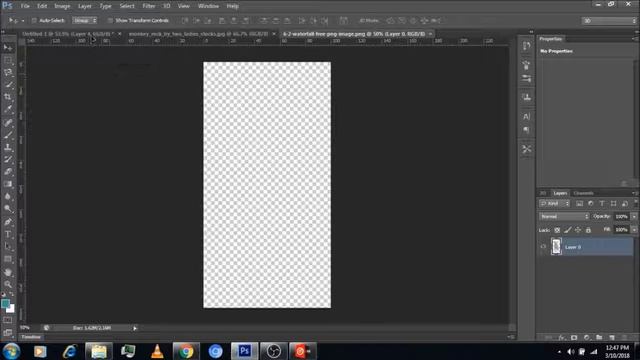Image resolution: width=640 pixels, height=360 pixels.
Task: Open the Character panel icon in dock
Action: click(x=527, y=117)
